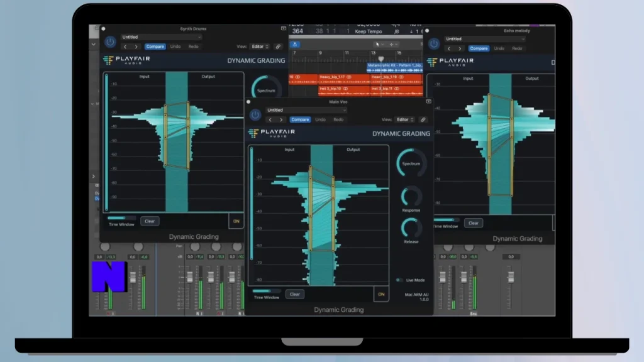The height and width of the screenshot is (362, 644).
Task: Open the View Editor popup in Synth Drums
Action: pyautogui.click(x=260, y=47)
